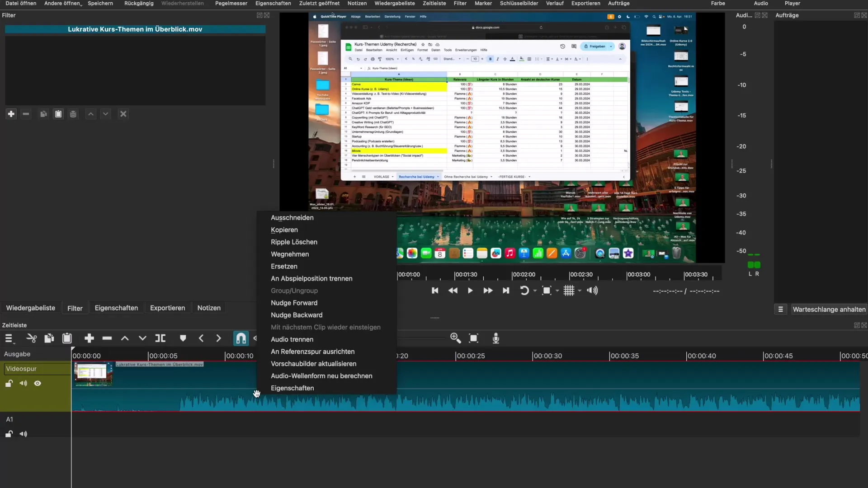868x488 pixels.
Task: Switch to the Notizen tab
Action: (209, 308)
